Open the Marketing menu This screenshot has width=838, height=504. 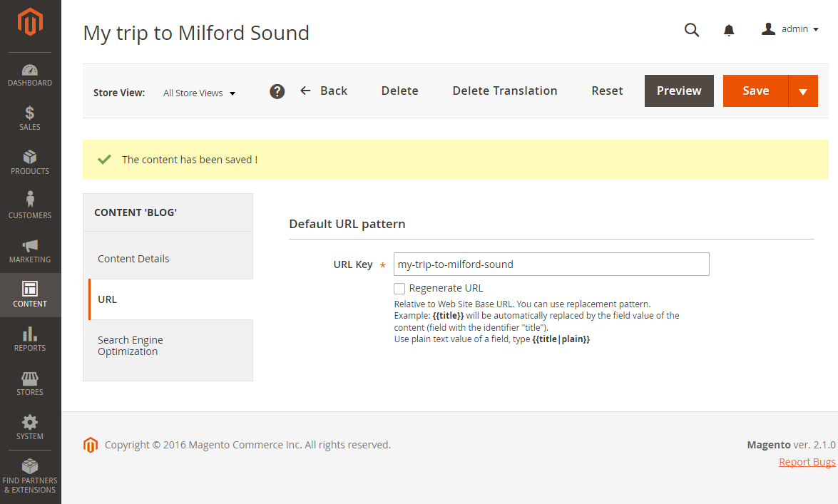click(30, 251)
